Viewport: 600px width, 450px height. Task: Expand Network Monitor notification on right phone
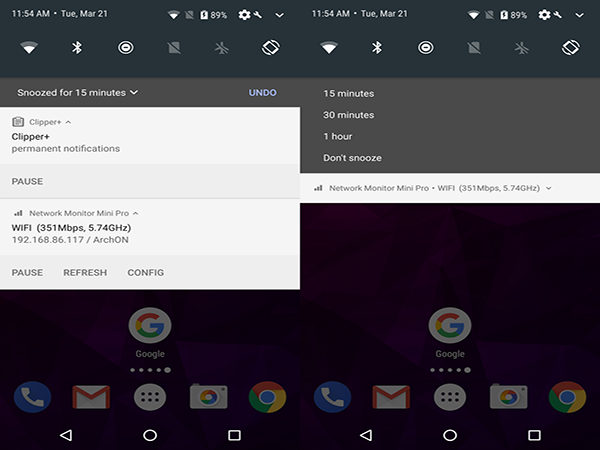point(549,188)
